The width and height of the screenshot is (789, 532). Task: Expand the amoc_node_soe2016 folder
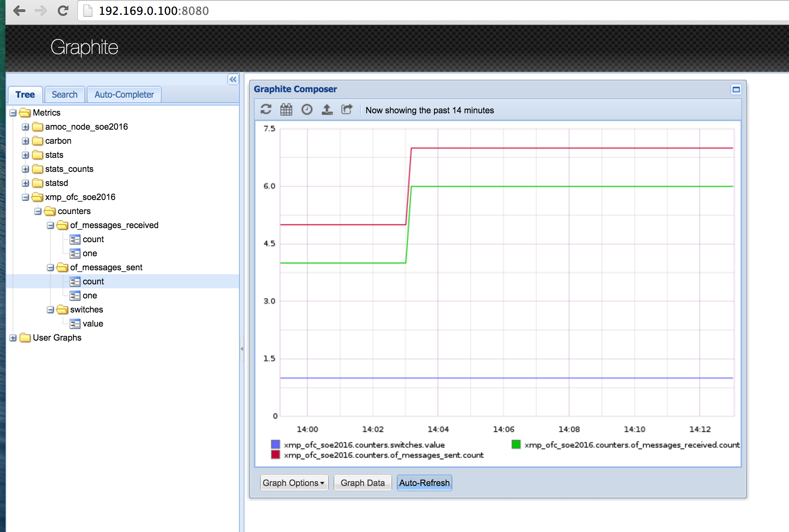(25, 127)
